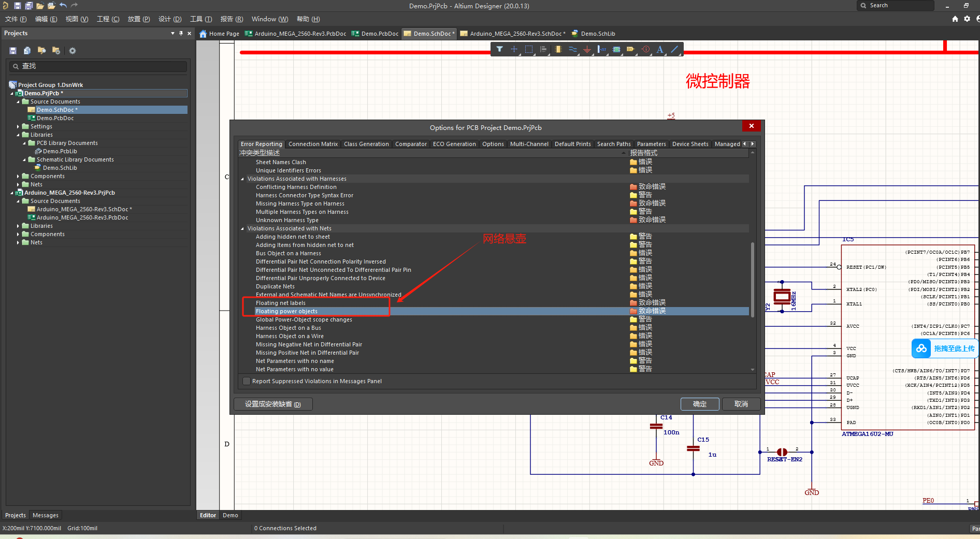This screenshot has width=980, height=539.
Task: Close the Options for PCB Project dialog
Action: [x=751, y=126]
